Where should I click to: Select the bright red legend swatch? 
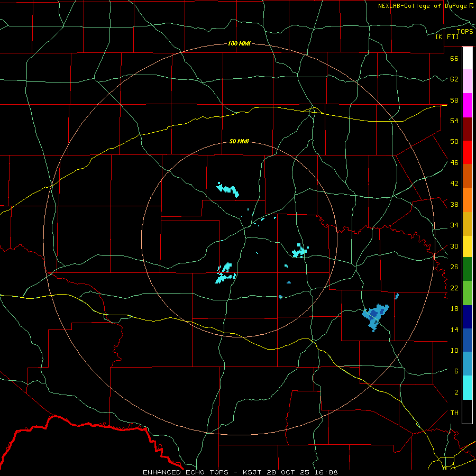tap(467, 152)
